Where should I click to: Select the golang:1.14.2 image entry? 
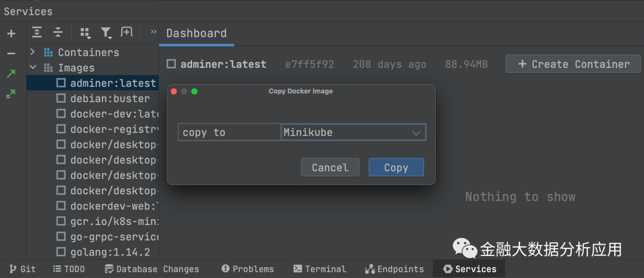[x=110, y=252]
